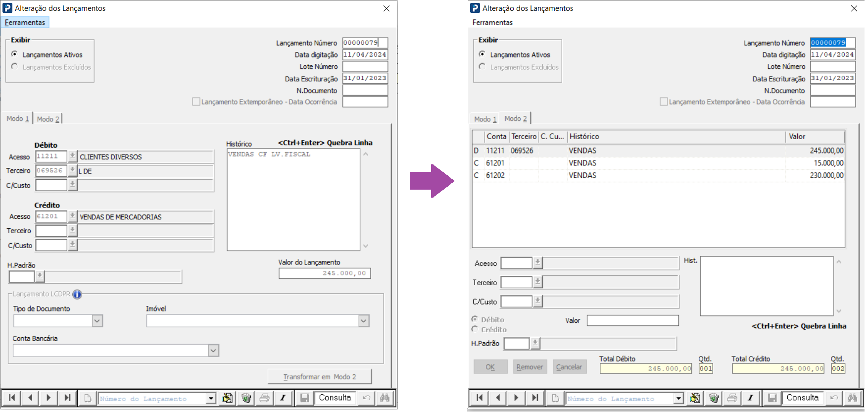Go to last record in left window
Image resolution: width=868 pixels, height=412 pixels.
coord(67,398)
